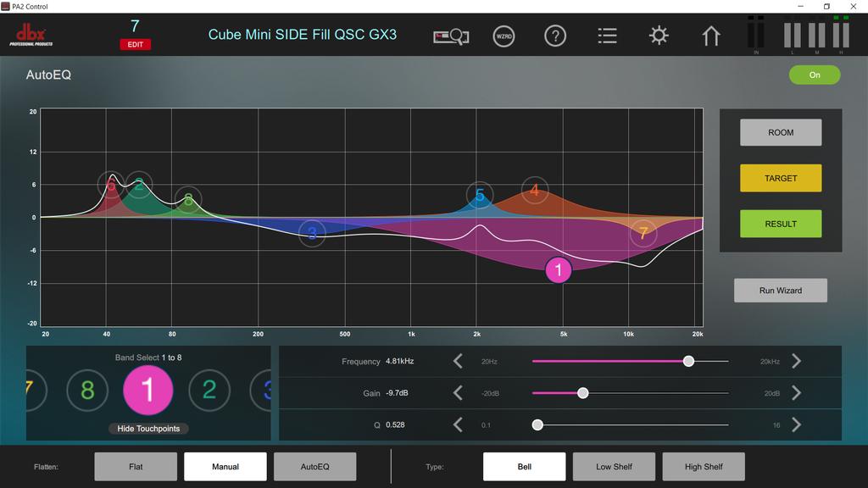The width and height of the screenshot is (868, 488).
Task: Increase Frequency with right chevron
Action: [x=796, y=362]
